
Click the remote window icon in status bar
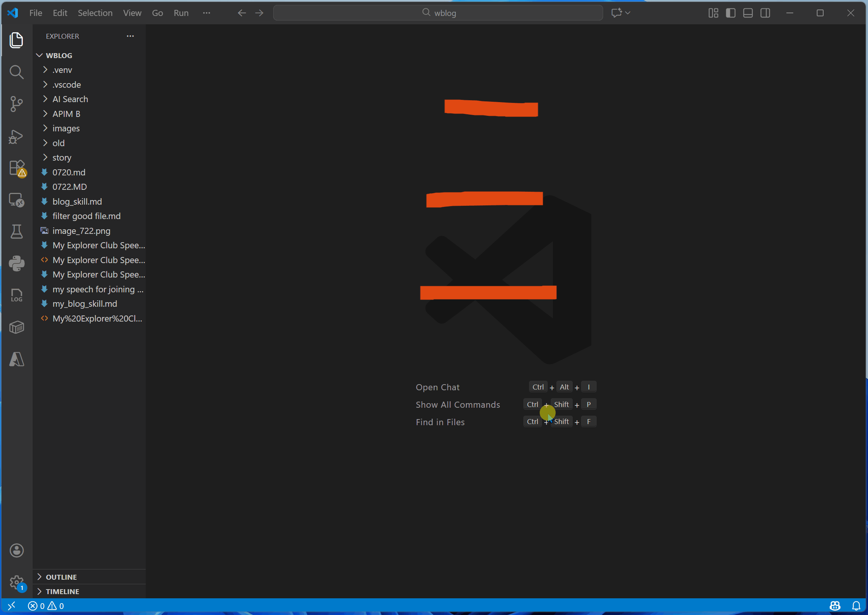click(x=12, y=606)
